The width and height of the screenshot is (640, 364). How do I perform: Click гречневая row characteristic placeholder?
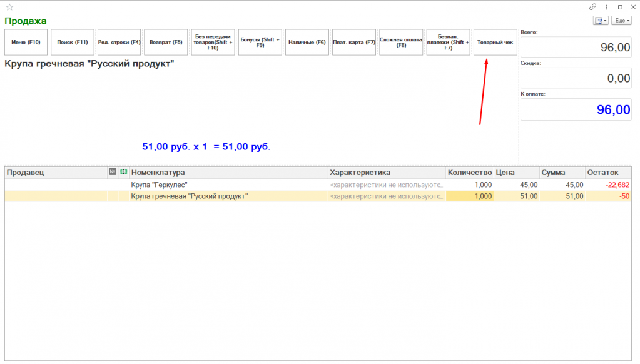point(387,196)
